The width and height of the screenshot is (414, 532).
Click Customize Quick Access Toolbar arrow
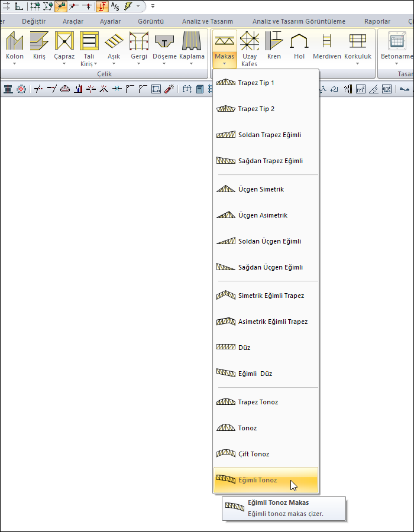(x=153, y=7)
